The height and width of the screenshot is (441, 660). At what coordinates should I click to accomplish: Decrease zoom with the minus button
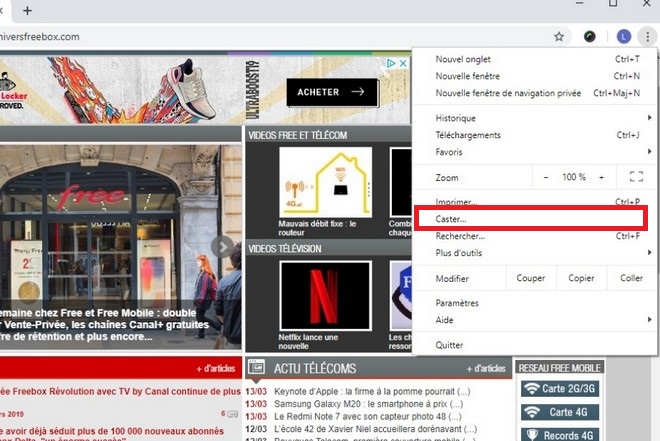[x=546, y=177]
